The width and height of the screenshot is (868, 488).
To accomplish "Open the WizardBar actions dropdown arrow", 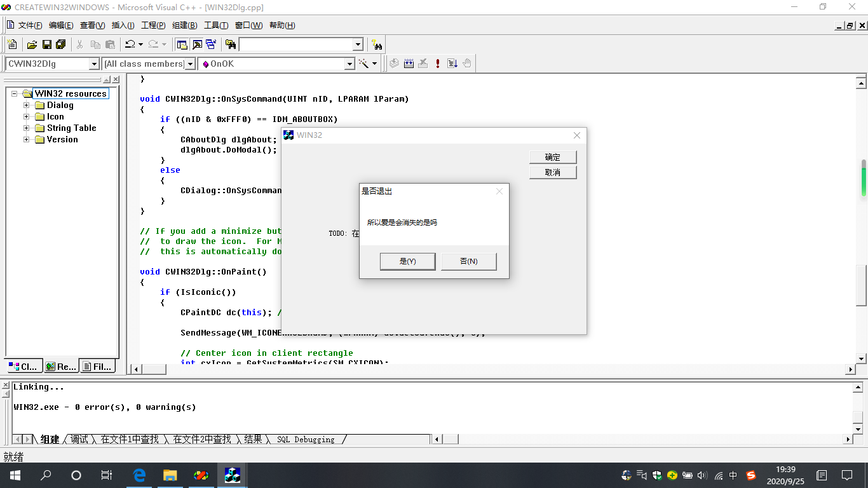I will click(374, 64).
